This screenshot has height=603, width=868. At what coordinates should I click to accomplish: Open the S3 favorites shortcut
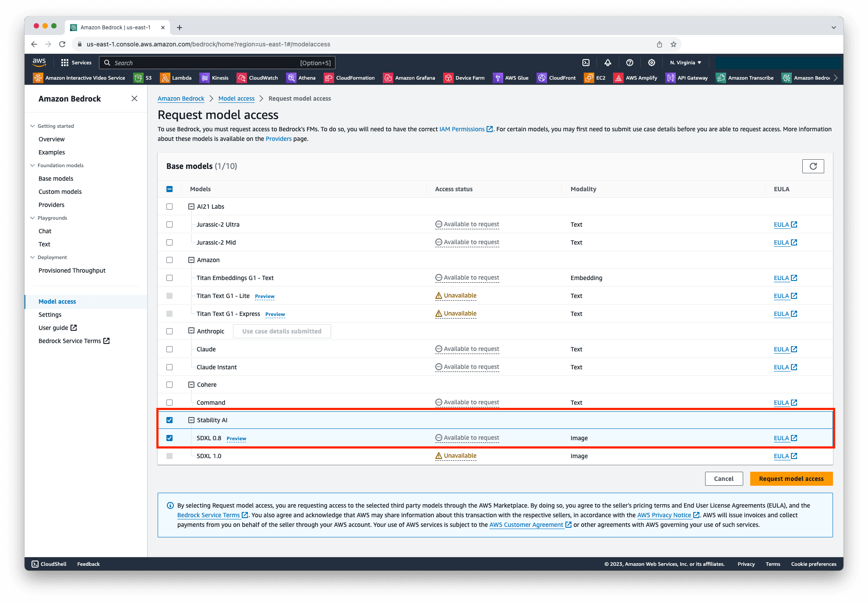143,78
